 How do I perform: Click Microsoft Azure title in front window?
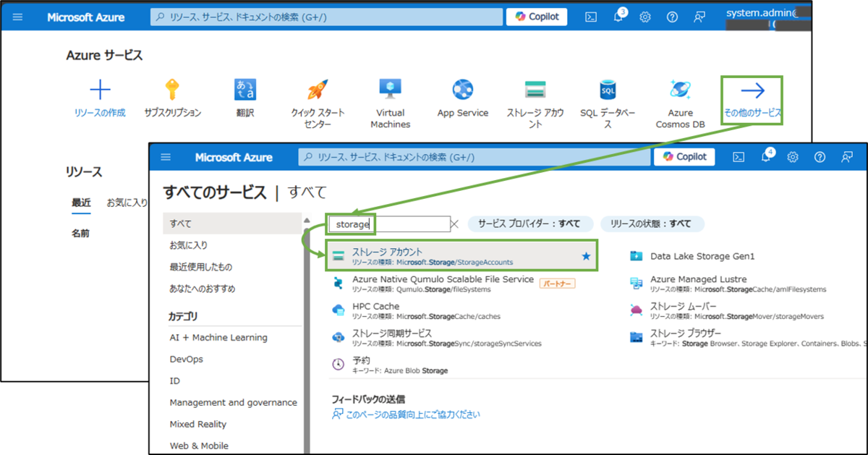click(234, 157)
